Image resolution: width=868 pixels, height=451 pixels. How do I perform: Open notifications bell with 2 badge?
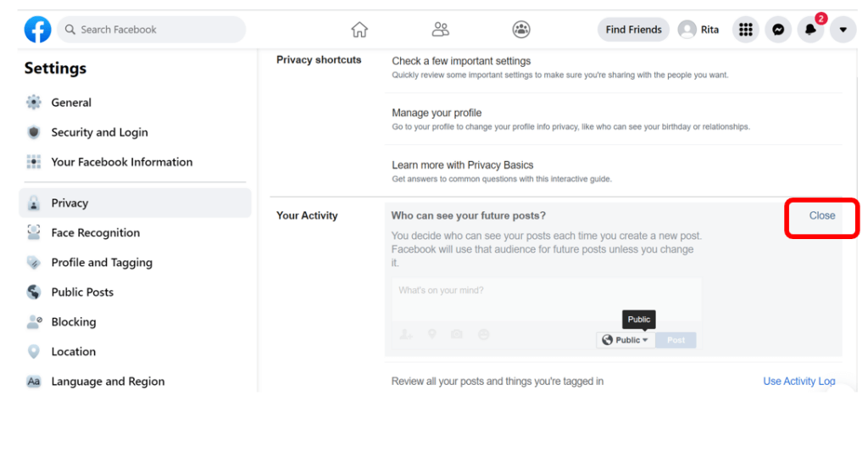tap(810, 30)
